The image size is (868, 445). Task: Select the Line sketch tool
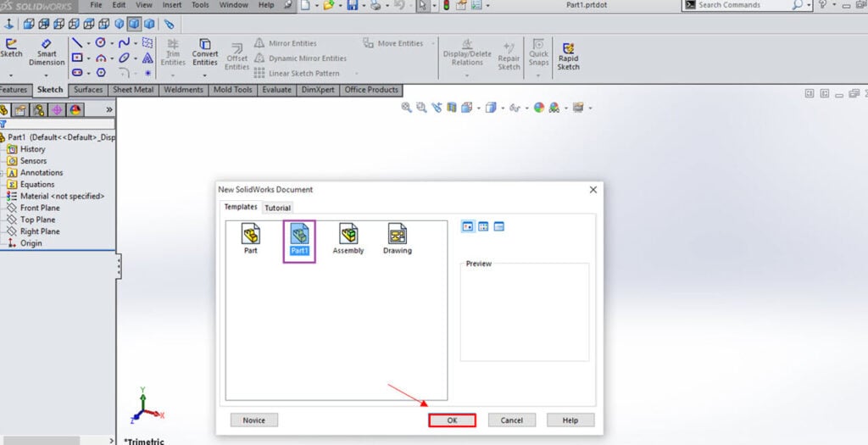click(x=77, y=42)
